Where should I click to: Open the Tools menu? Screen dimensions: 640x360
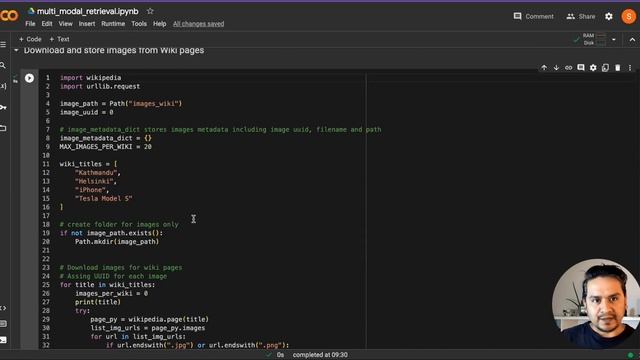click(x=139, y=24)
